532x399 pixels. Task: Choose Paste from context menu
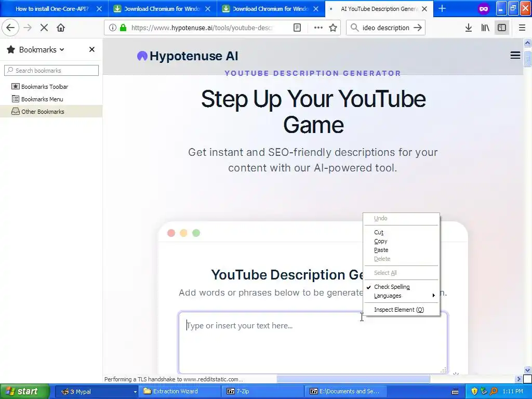click(x=402, y=250)
